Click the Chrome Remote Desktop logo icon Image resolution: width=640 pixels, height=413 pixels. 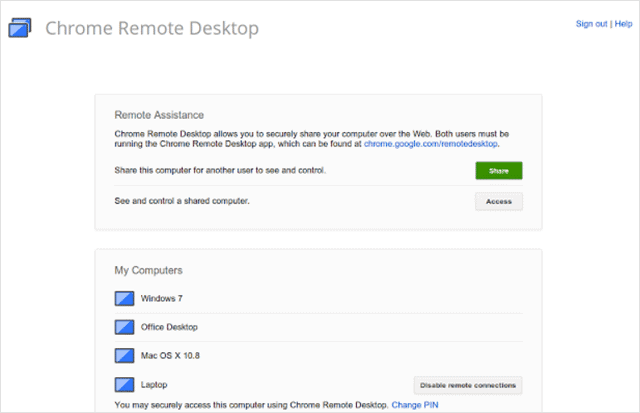[20, 28]
